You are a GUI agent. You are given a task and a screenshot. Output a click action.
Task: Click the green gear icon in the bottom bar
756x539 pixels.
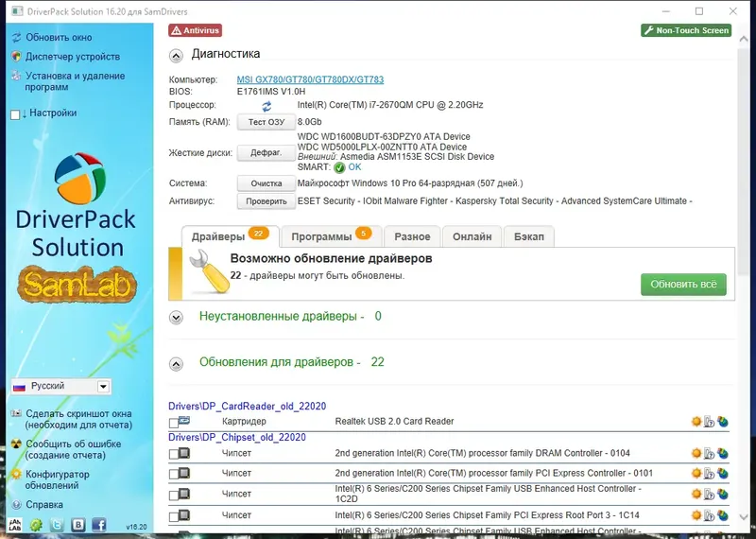coord(36,525)
